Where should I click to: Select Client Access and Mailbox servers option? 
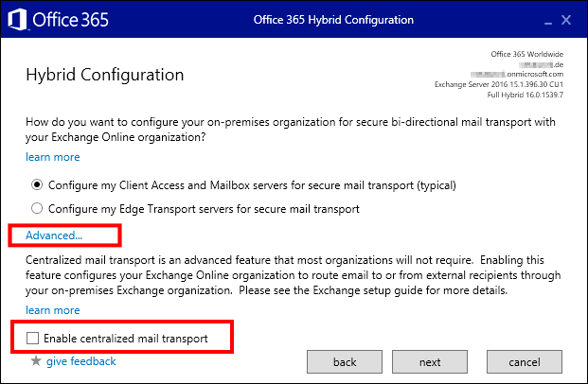(x=37, y=185)
